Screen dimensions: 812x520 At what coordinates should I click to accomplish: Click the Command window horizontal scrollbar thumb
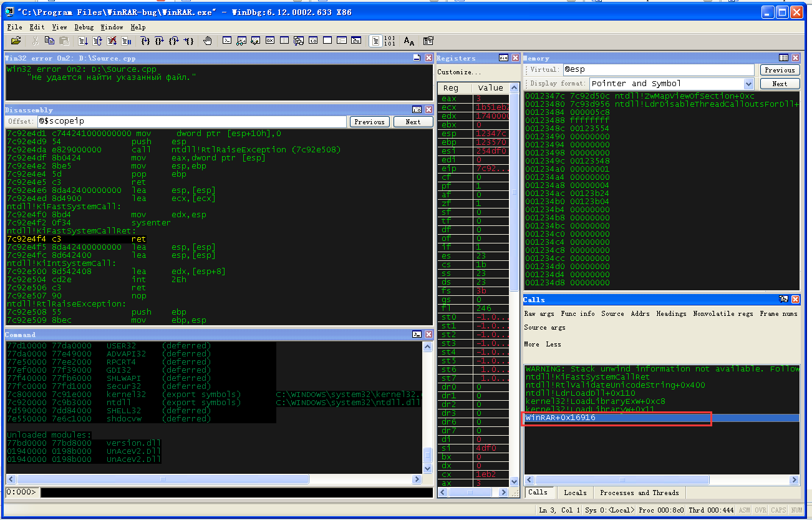pos(163,479)
